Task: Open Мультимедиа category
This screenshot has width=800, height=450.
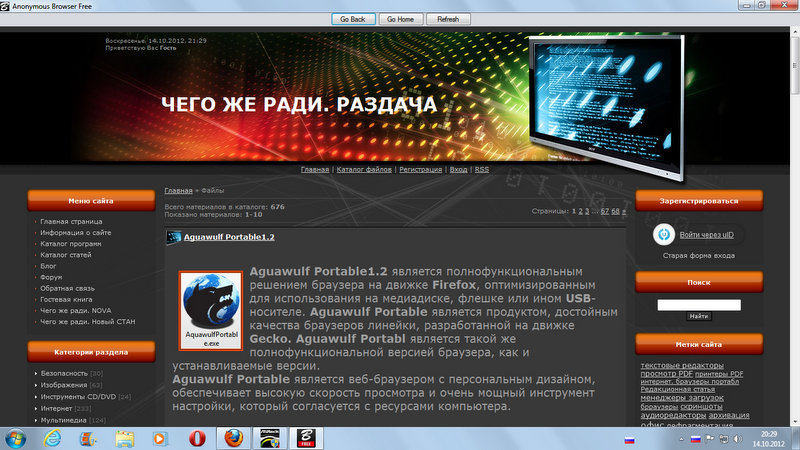Action: click(63, 420)
